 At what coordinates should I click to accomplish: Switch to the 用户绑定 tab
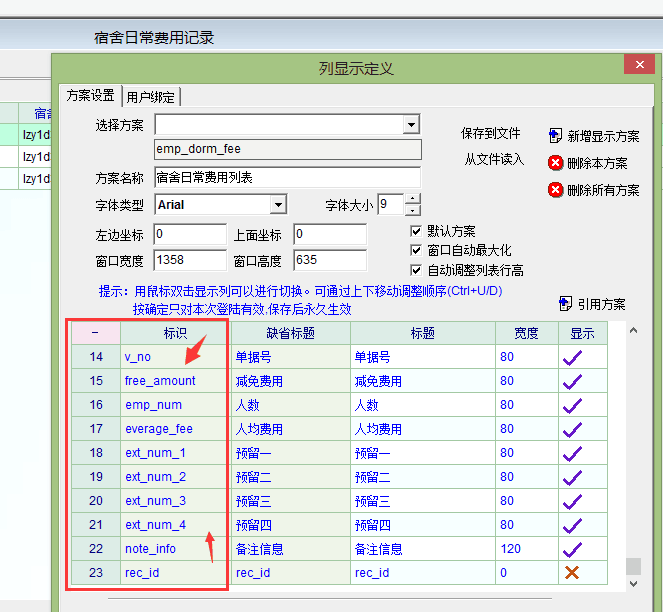coord(150,97)
